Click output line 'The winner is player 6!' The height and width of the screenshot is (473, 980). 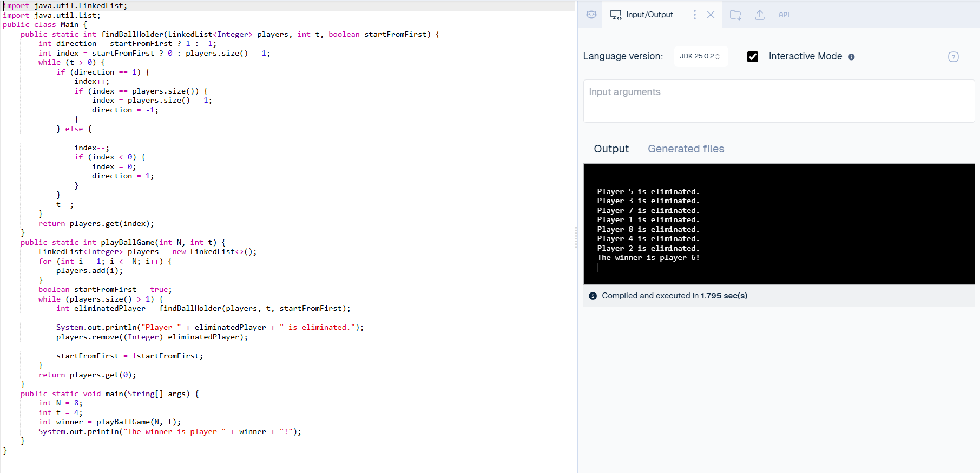click(x=648, y=257)
